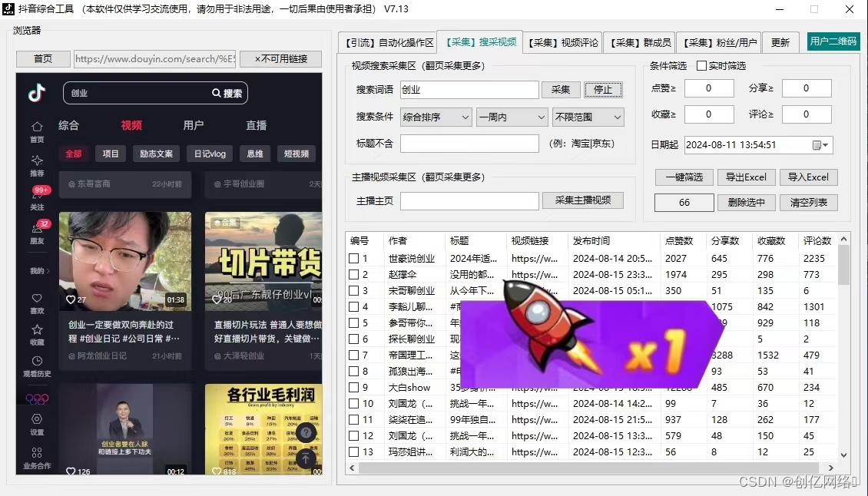Tick the checkbox for row 6 探长聊创业

[354, 339]
